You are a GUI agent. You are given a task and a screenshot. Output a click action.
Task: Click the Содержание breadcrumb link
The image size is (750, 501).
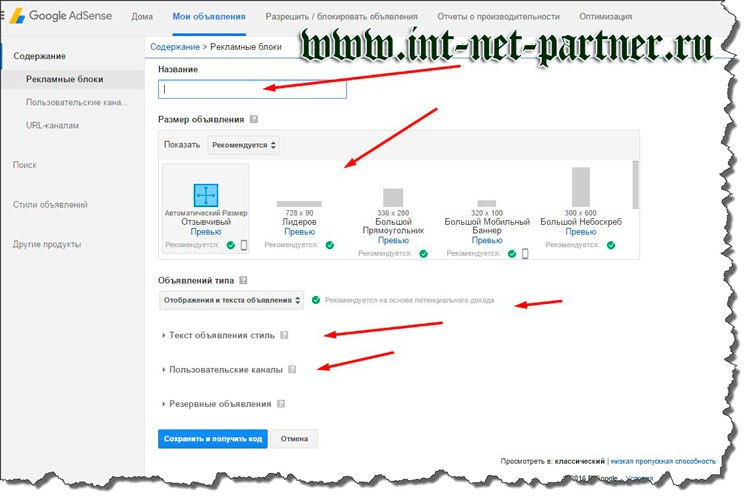[x=175, y=47]
